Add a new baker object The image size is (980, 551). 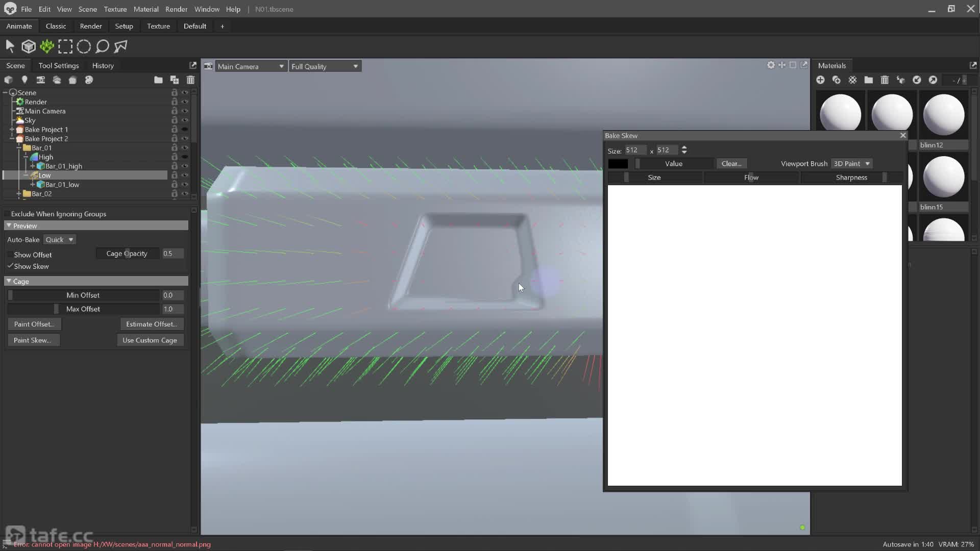point(72,80)
